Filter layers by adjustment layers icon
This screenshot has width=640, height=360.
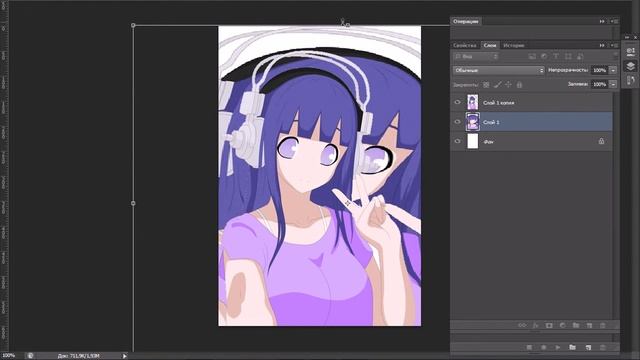[x=544, y=56]
